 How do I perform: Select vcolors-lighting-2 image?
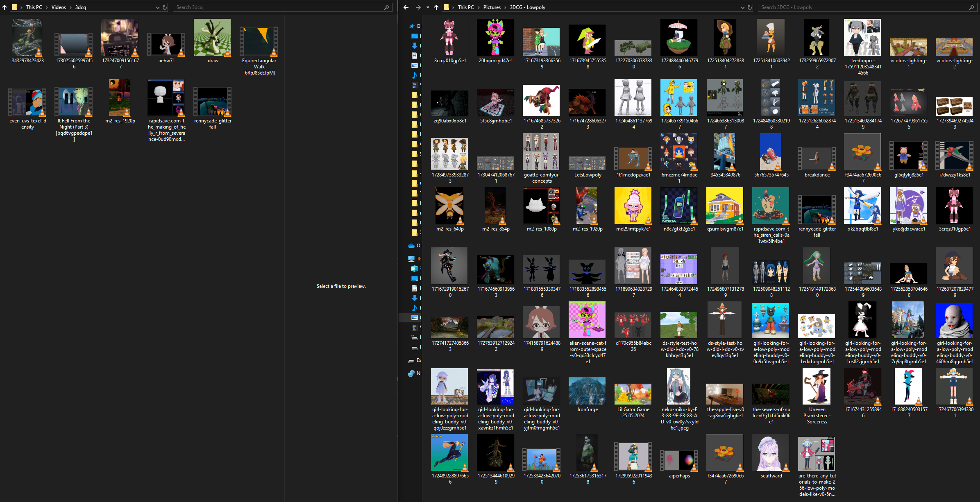coord(955,53)
